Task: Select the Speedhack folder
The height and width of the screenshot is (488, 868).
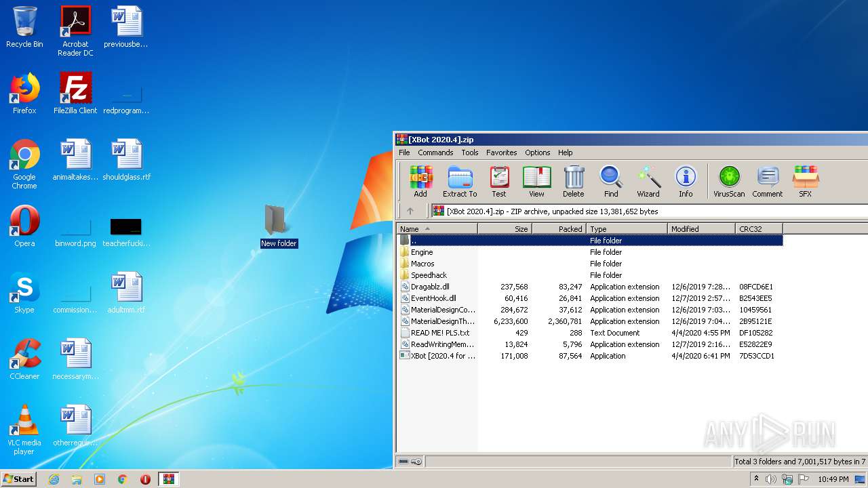Action: point(590,275)
